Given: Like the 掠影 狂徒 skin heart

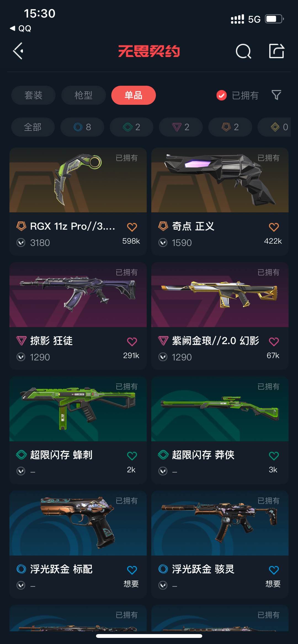Looking at the screenshot, I should pos(132,342).
